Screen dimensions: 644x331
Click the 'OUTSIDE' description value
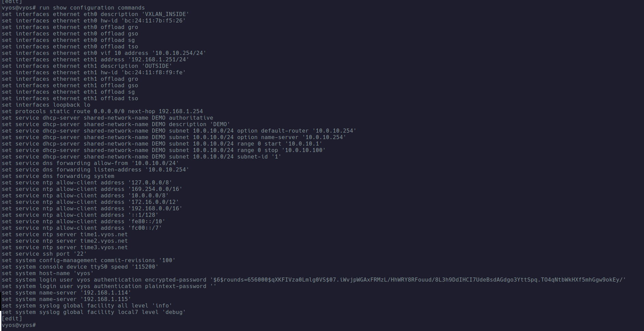(x=157, y=66)
